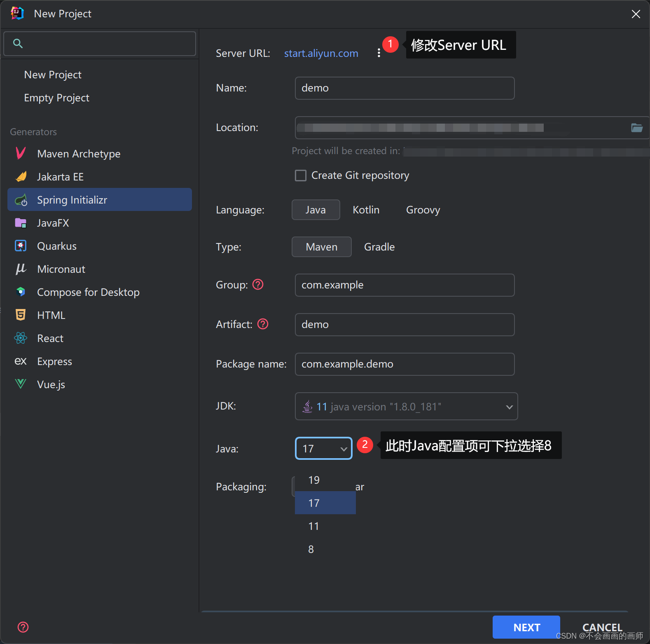The image size is (650, 644).
Task: Select HTML generator
Action: pos(100,315)
